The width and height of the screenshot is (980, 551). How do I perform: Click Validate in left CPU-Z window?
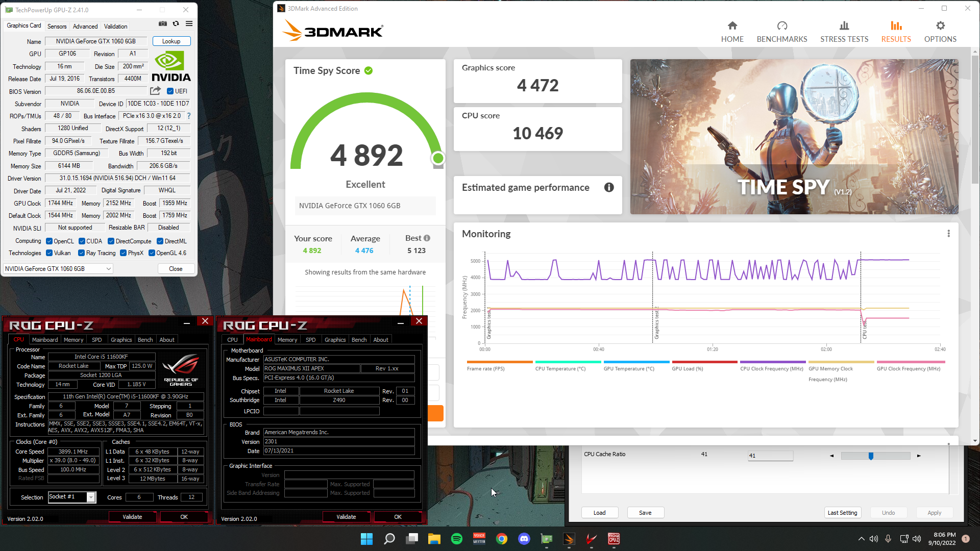tap(132, 517)
